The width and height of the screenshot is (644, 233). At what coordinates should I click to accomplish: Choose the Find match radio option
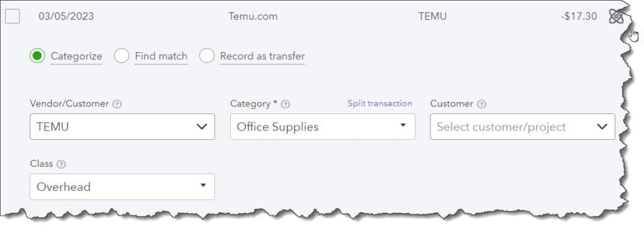click(121, 56)
